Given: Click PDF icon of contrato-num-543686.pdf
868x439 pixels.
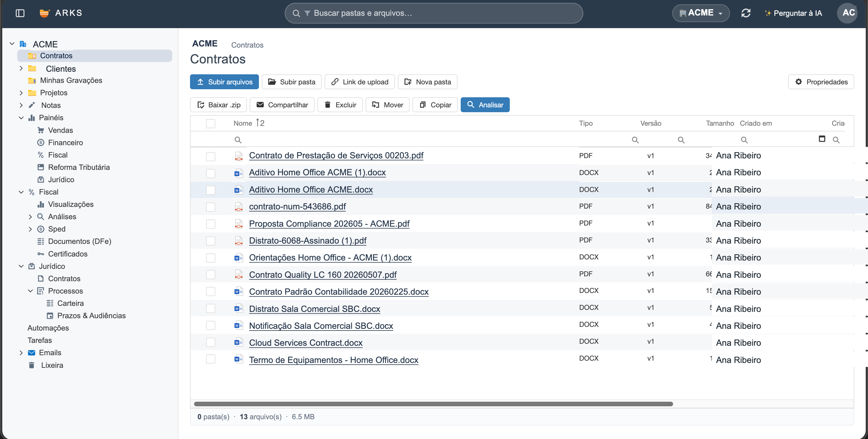Looking at the screenshot, I should point(239,207).
